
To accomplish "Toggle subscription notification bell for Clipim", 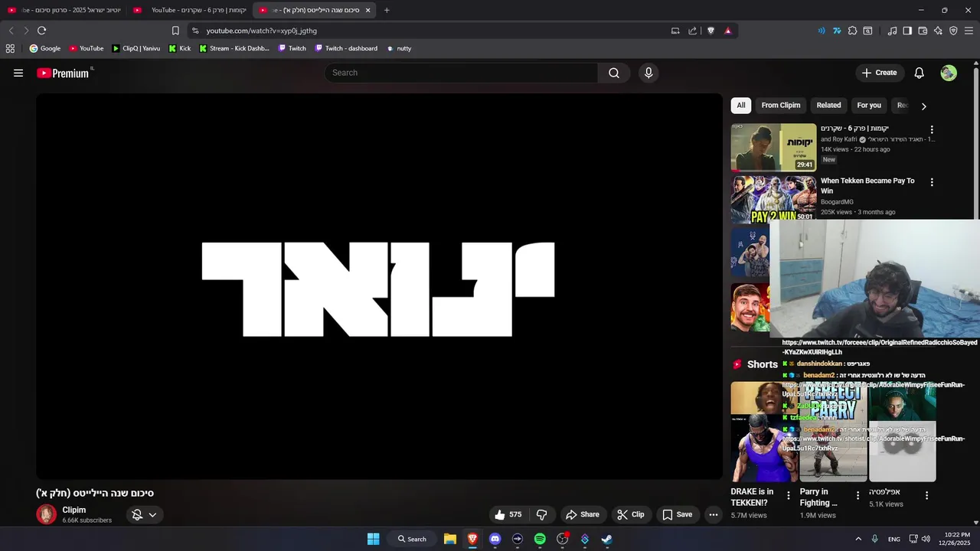I will click(x=137, y=515).
